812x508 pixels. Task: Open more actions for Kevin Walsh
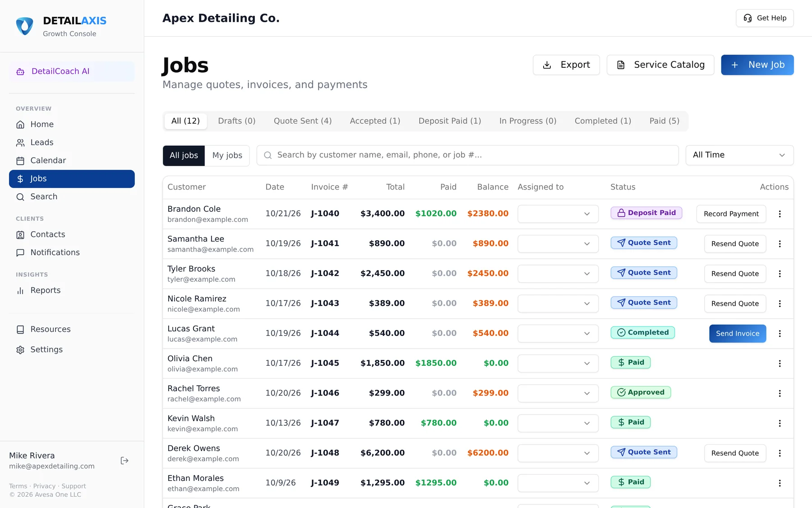pos(780,423)
